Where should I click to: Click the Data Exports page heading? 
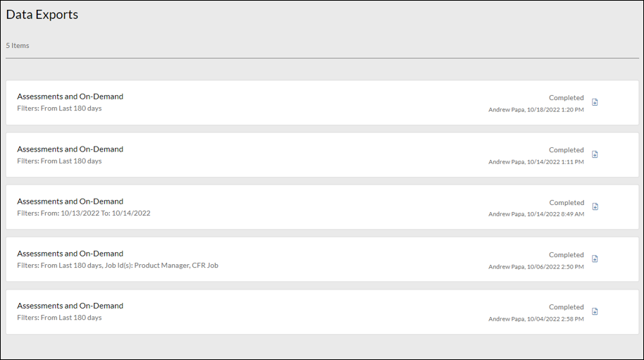click(42, 15)
